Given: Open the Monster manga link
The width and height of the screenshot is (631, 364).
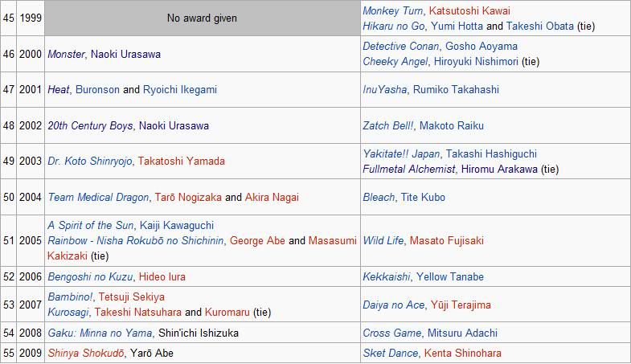Looking at the screenshot, I should click(x=66, y=55).
